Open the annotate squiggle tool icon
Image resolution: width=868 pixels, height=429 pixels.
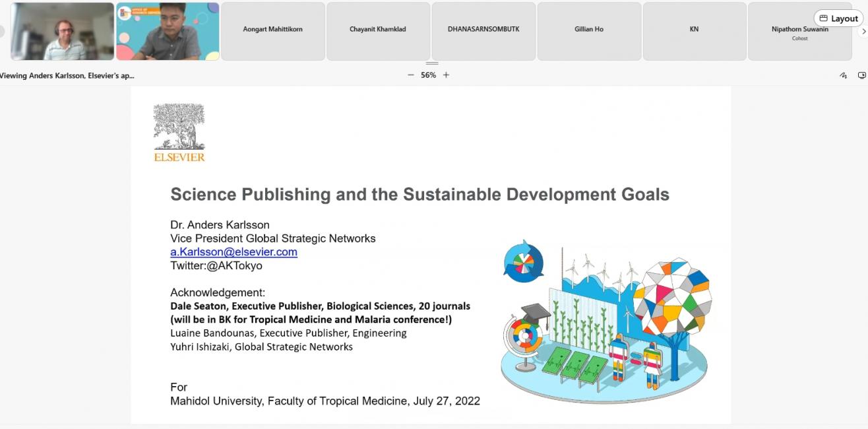click(844, 75)
